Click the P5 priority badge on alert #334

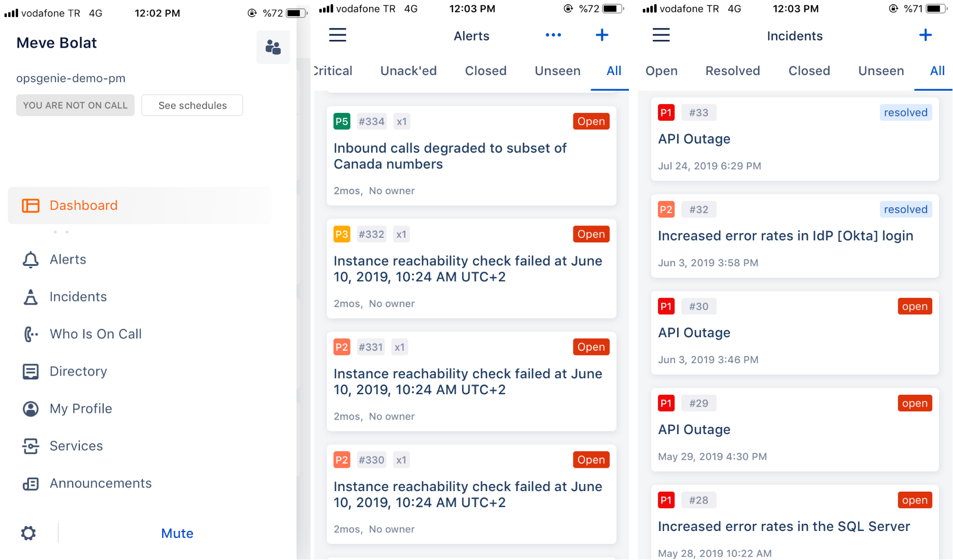pyautogui.click(x=342, y=121)
